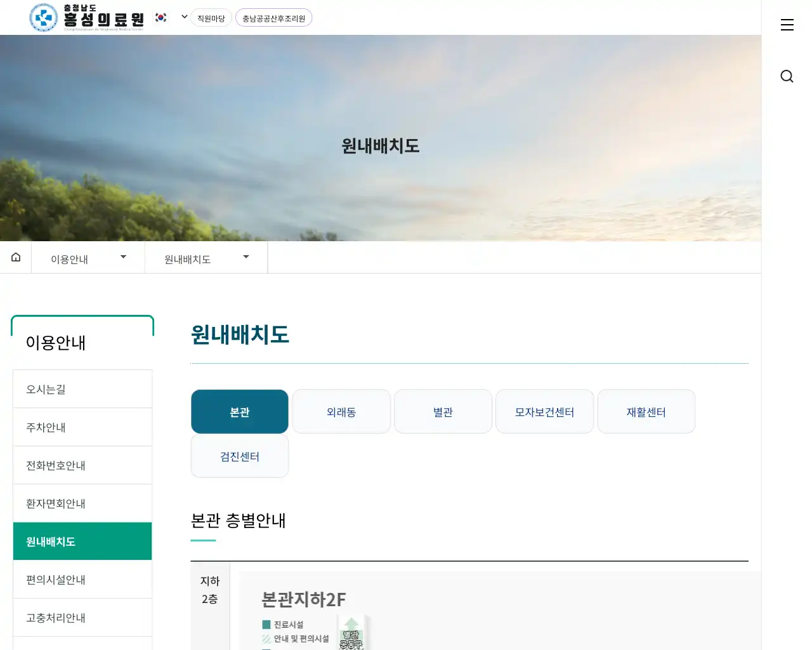Open 오시는길 in the sidebar
Viewport: 812px width, 650px height.
pos(82,389)
